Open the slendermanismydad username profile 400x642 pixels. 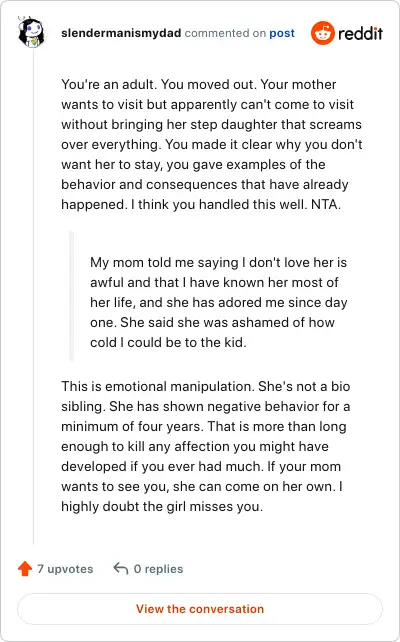click(x=121, y=33)
